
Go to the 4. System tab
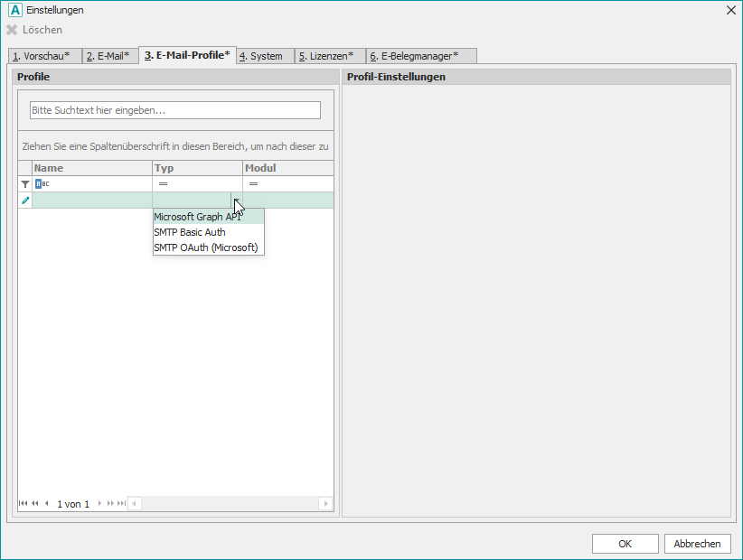[265, 56]
